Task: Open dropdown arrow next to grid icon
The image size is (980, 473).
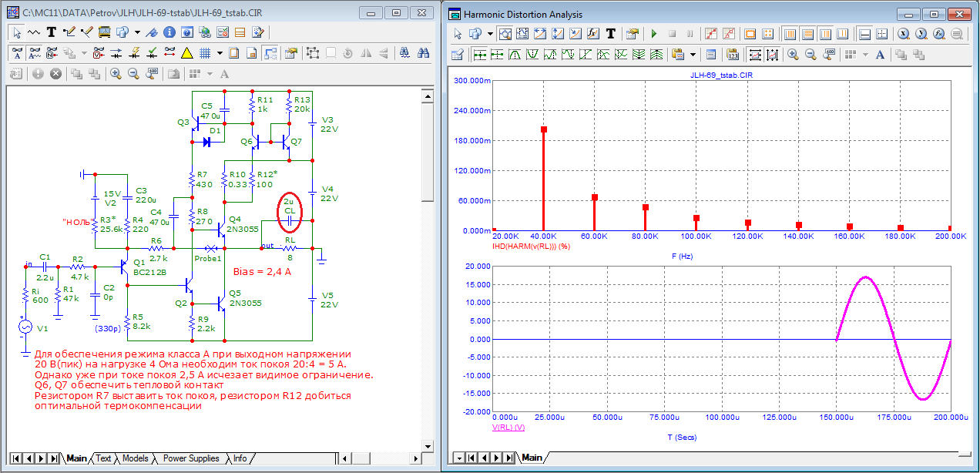Action: (220, 53)
